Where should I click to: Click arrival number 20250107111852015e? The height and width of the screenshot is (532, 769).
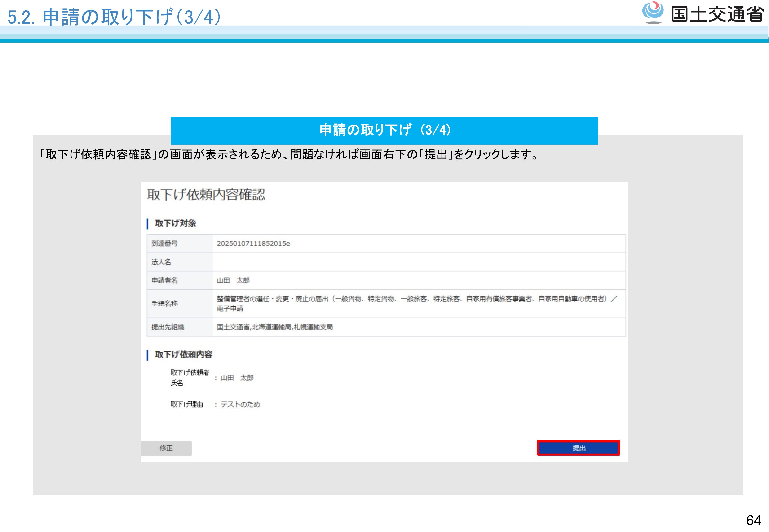click(x=253, y=244)
